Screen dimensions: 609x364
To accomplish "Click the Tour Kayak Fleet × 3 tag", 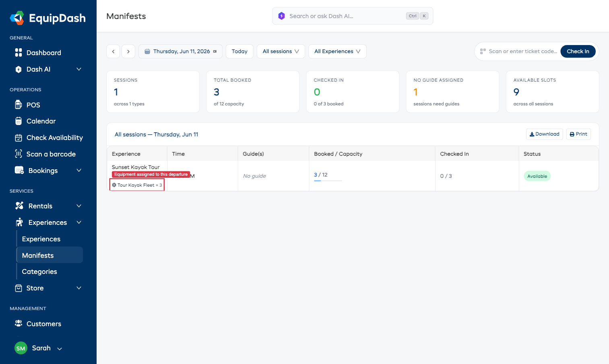I will pyautogui.click(x=137, y=185).
